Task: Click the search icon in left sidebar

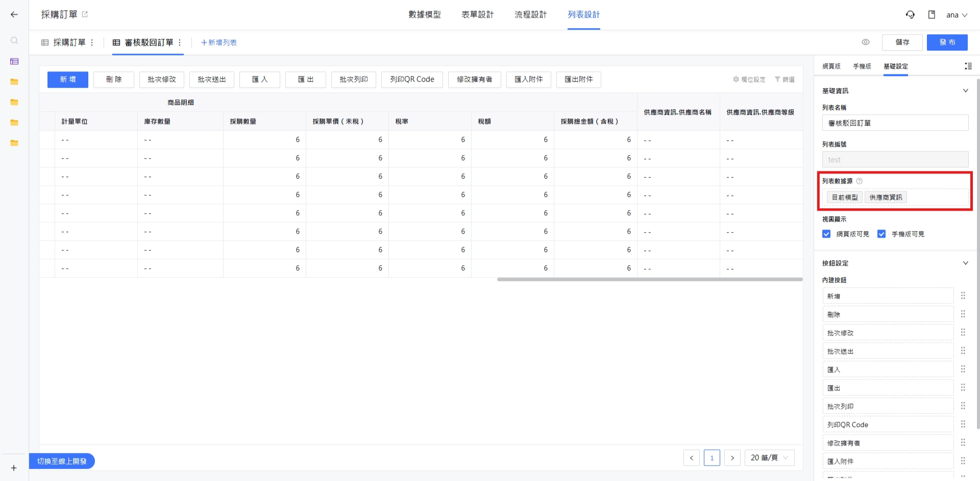Action: point(14,40)
